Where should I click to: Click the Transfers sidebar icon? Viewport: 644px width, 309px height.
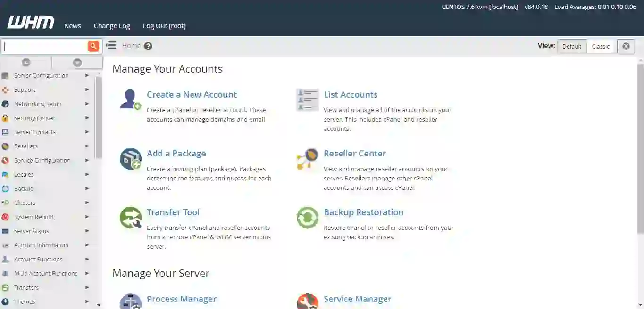tap(5, 288)
